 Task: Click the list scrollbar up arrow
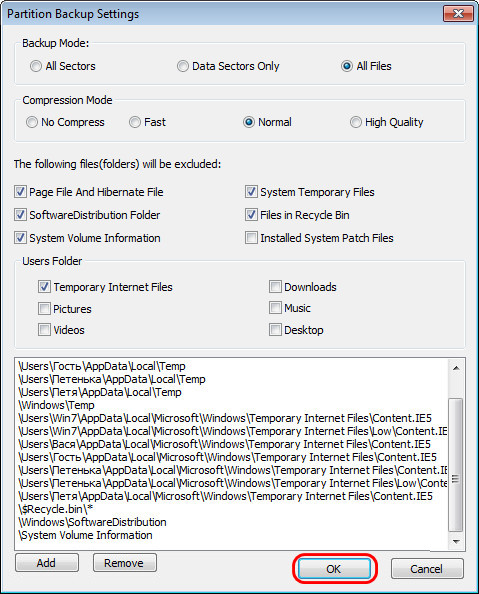tap(456, 368)
